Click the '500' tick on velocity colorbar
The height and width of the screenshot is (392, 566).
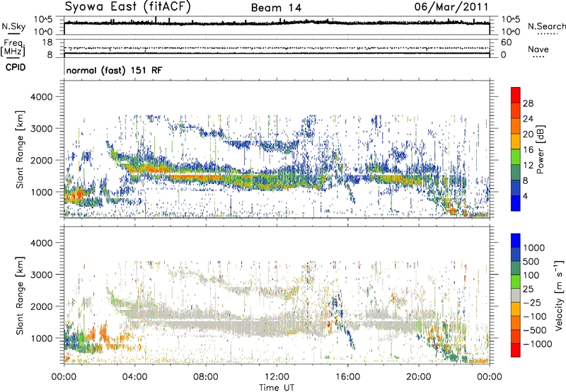tap(531, 262)
